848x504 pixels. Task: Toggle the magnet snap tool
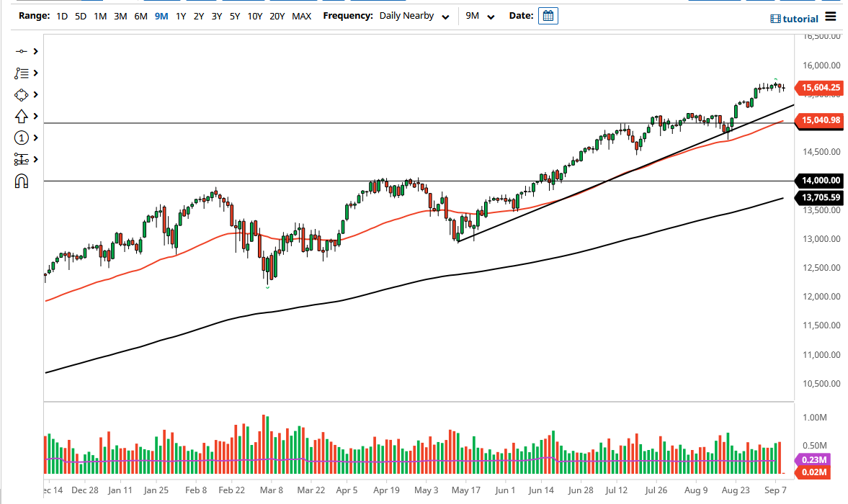click(22, 181)
